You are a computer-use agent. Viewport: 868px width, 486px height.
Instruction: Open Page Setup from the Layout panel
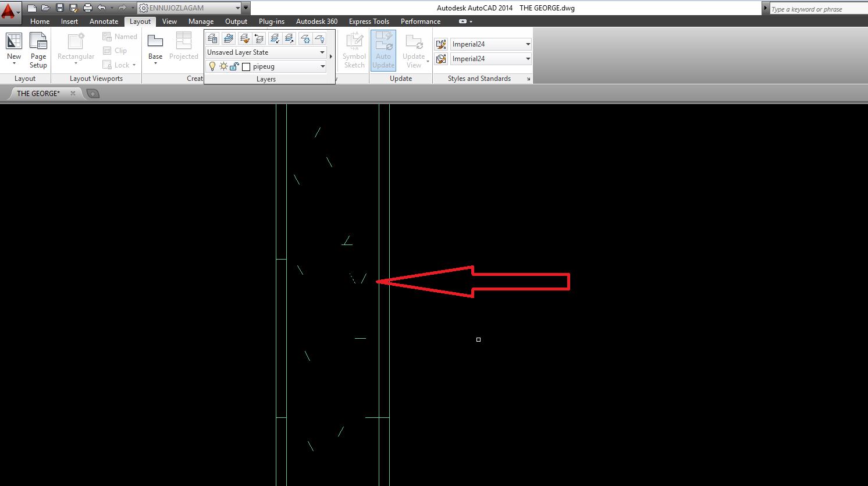(x=38, y=50)
